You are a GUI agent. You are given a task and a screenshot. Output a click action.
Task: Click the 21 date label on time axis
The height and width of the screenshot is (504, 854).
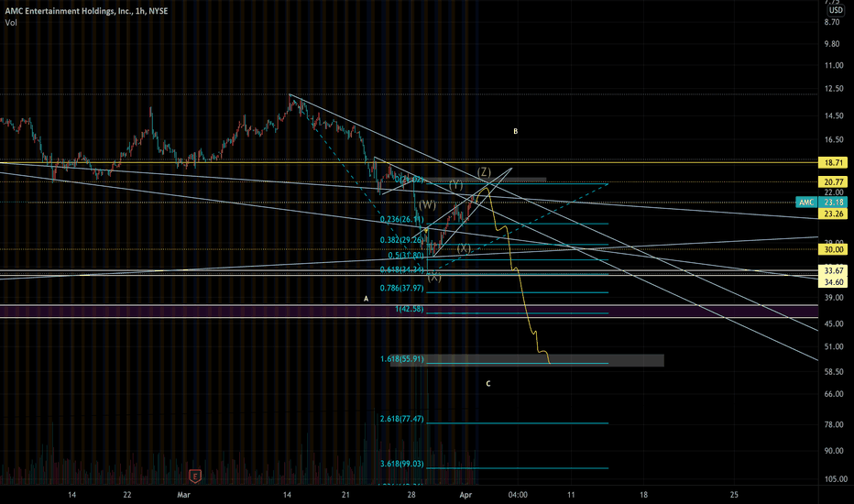tap(345, 495)
